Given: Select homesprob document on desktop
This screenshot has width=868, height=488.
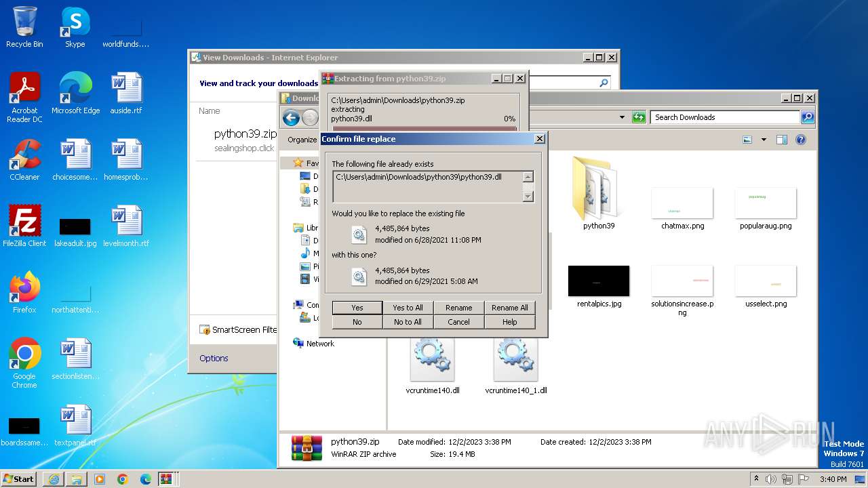Looking at the screenshot, I should 126,160.
